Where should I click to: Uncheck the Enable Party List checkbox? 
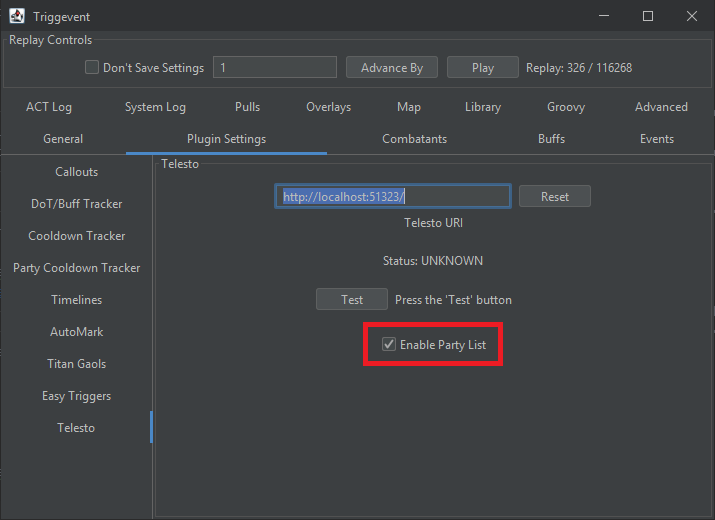click(389, 344)
